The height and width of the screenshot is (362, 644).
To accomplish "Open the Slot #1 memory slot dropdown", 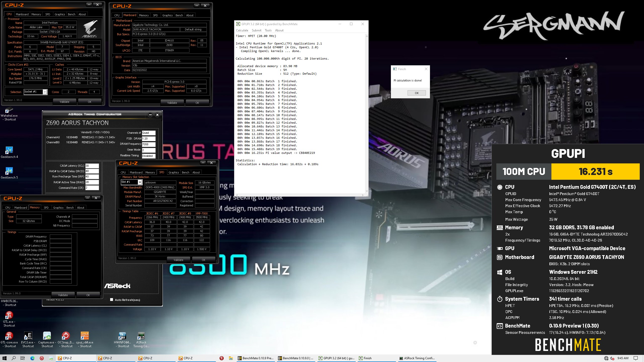I will tap(140, 182).
